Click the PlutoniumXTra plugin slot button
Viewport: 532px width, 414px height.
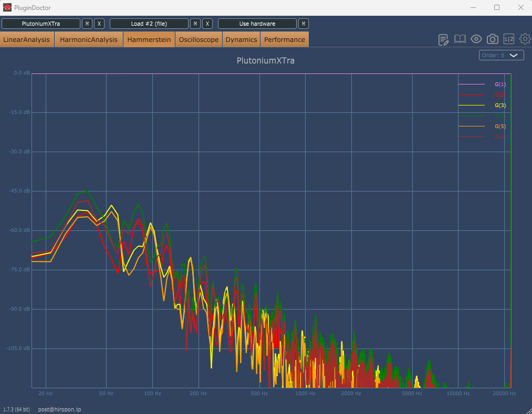(x=41, y=24)
